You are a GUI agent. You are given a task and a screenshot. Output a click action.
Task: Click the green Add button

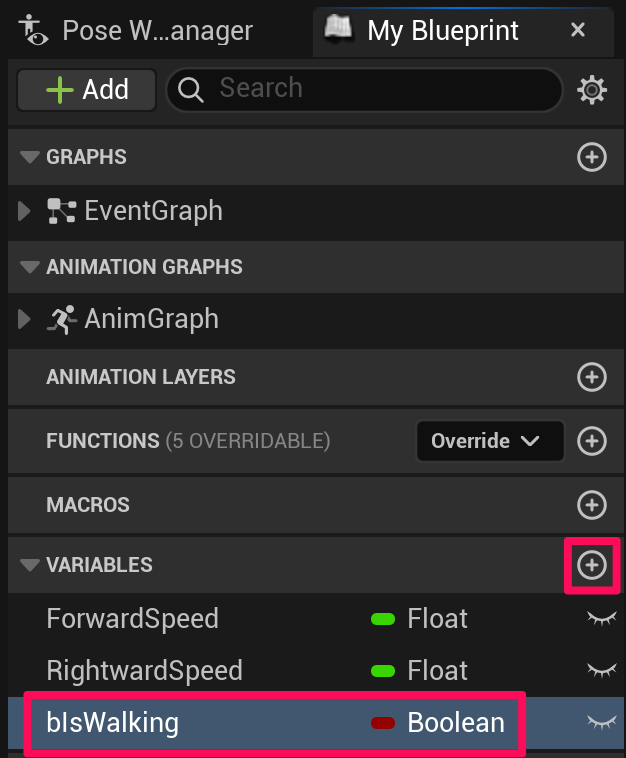coord(87,90)
